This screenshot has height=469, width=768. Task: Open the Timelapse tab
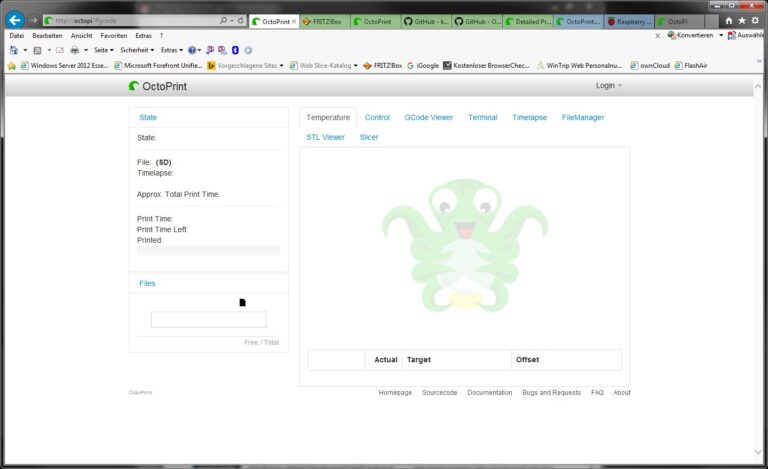pos(529,117)
